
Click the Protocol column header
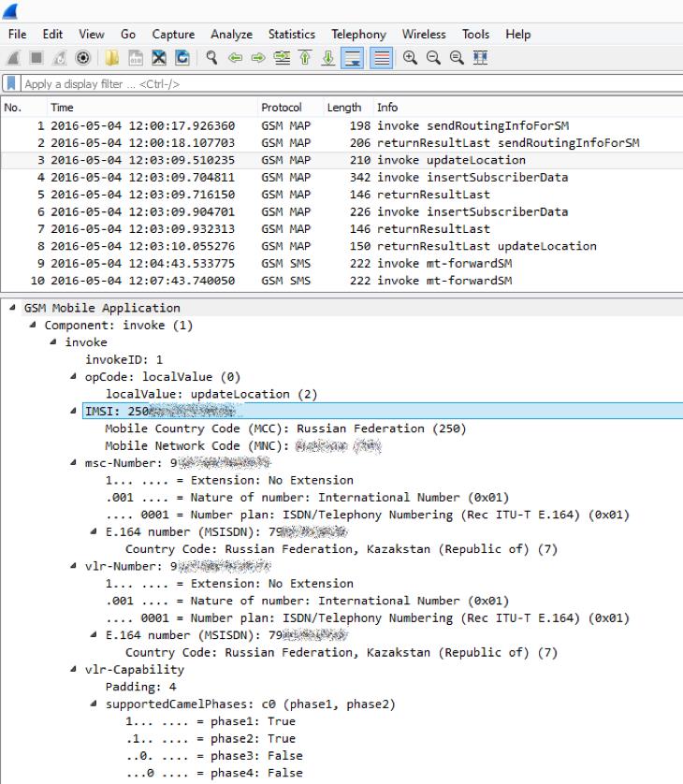coord(281,108)
